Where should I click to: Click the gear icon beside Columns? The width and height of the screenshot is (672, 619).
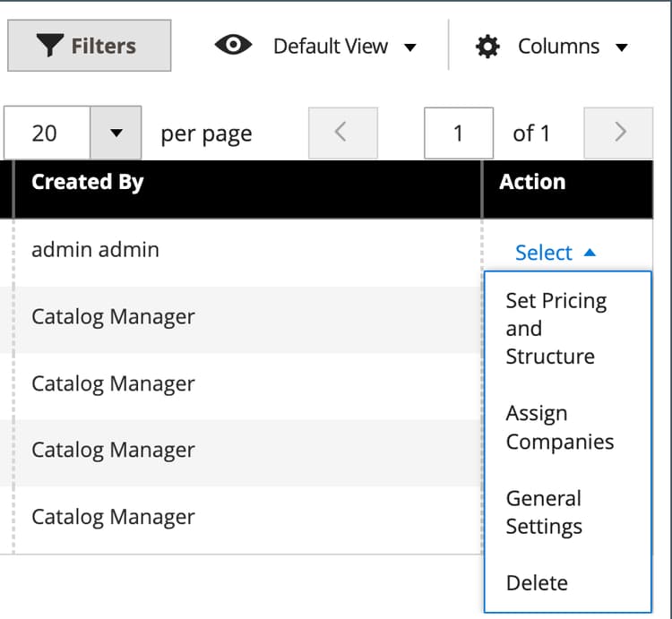487,47
